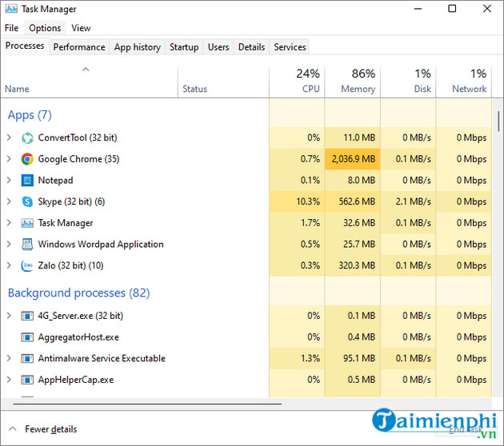The height and width of the screenshot is (446, 504).
Task: Sort processes by Network column
Action: point(463,82)
